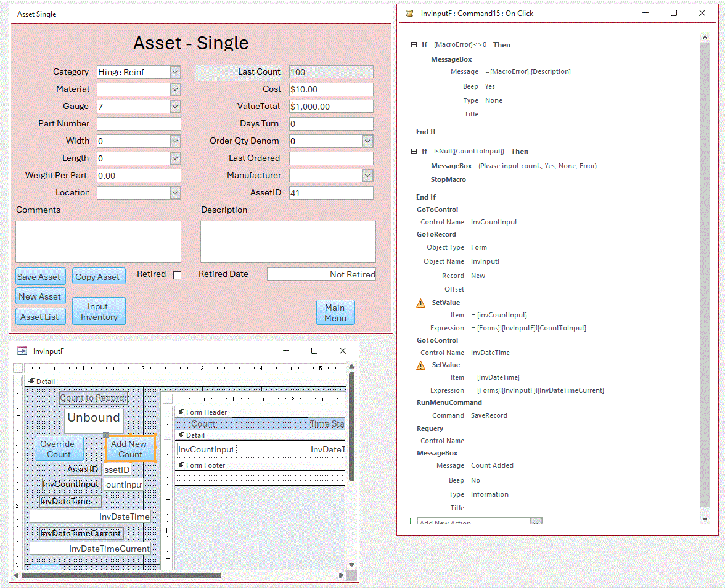Open the Category dropdown showing Hinge Reinf
Screen dimensions: 725x588
175,72
